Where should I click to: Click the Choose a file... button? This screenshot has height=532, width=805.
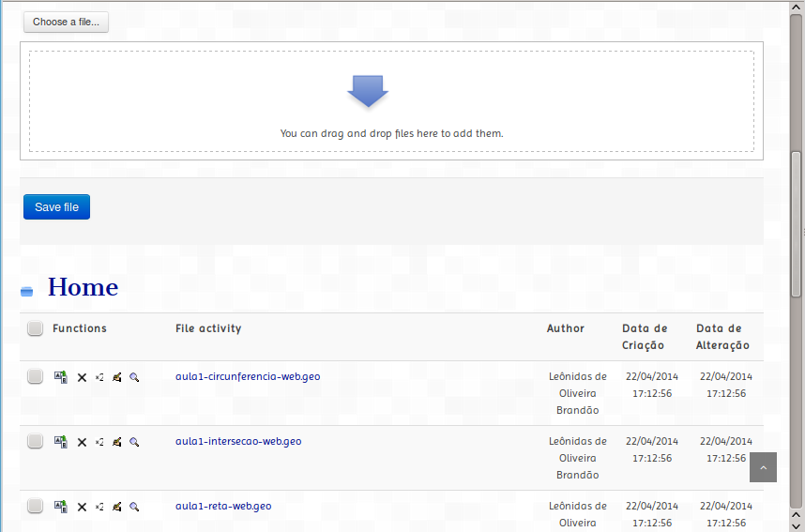(66, 23)
